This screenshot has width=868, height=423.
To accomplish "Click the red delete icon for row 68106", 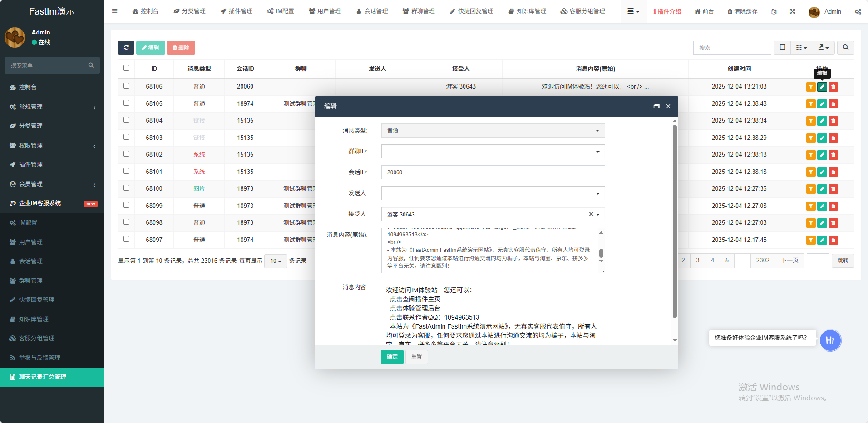I will 833,87.
